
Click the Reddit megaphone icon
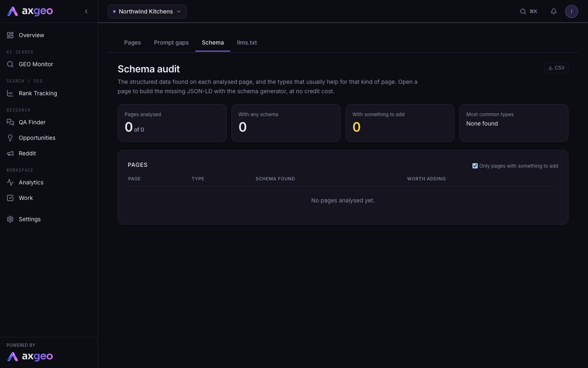(10, 153)
